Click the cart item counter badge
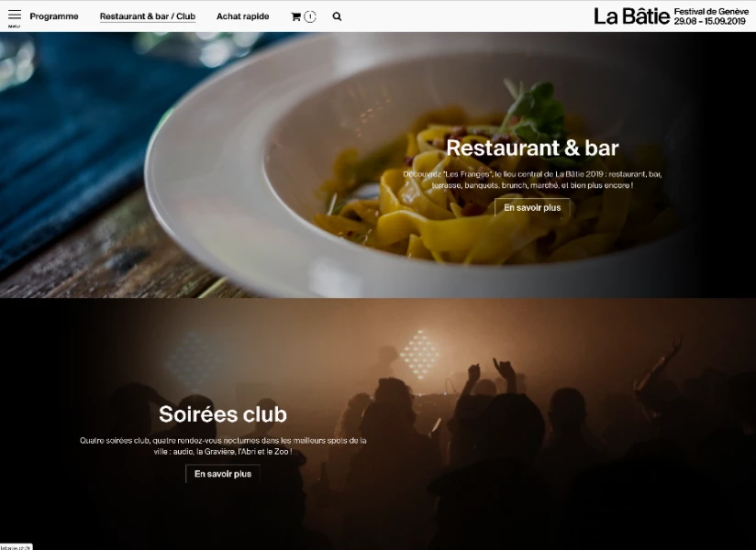 (310, 16)
